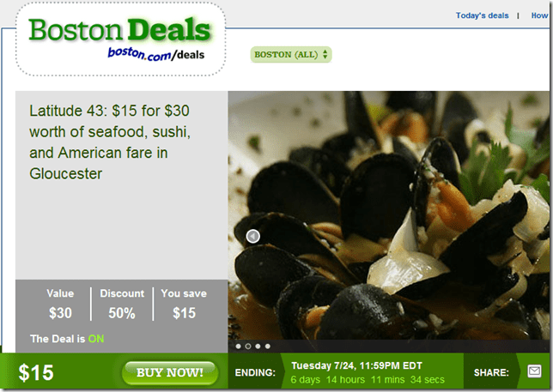Open the How link in top navigation

click(539, 15)
